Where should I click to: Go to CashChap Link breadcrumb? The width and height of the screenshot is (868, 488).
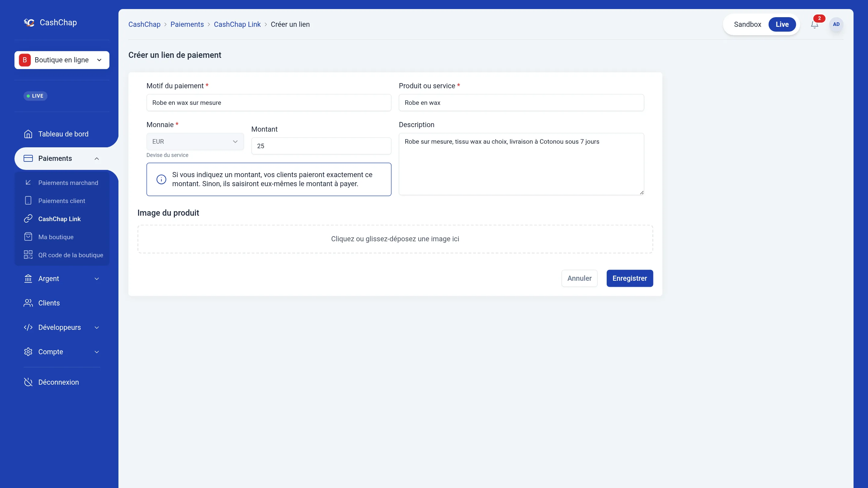pyautogui.click(x=237, y=24)
